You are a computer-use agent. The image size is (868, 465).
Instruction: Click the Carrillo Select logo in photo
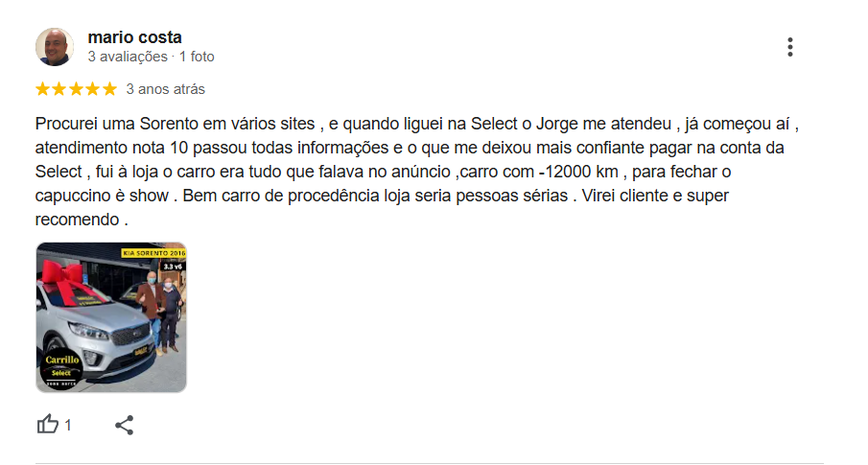[x=61, y=368]
